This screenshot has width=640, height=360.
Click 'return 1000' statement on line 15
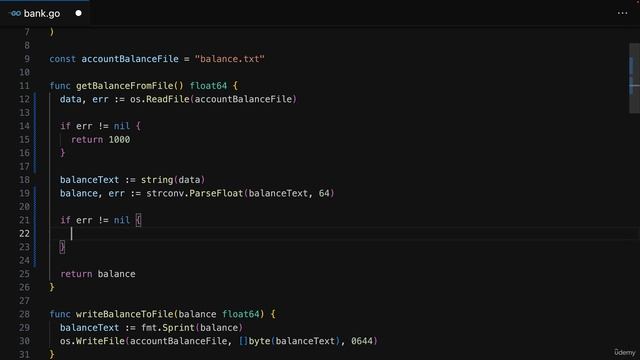(100, 140)
